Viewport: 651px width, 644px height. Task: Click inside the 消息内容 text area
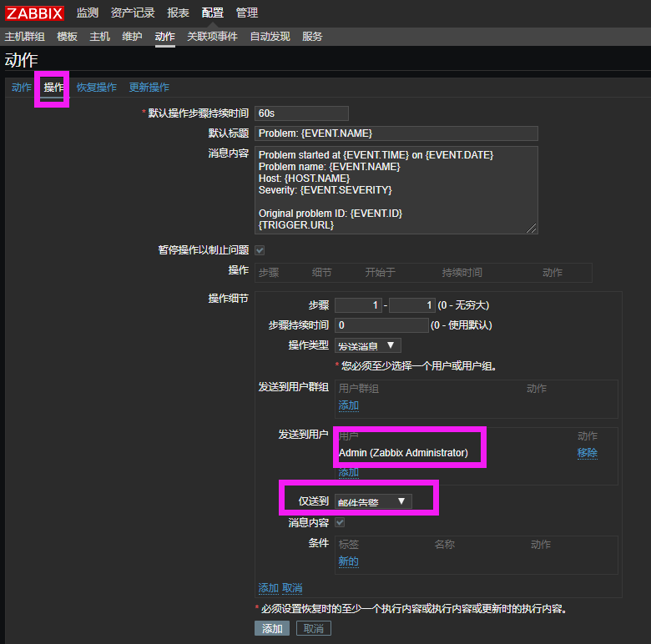click(x=396, y=190)
